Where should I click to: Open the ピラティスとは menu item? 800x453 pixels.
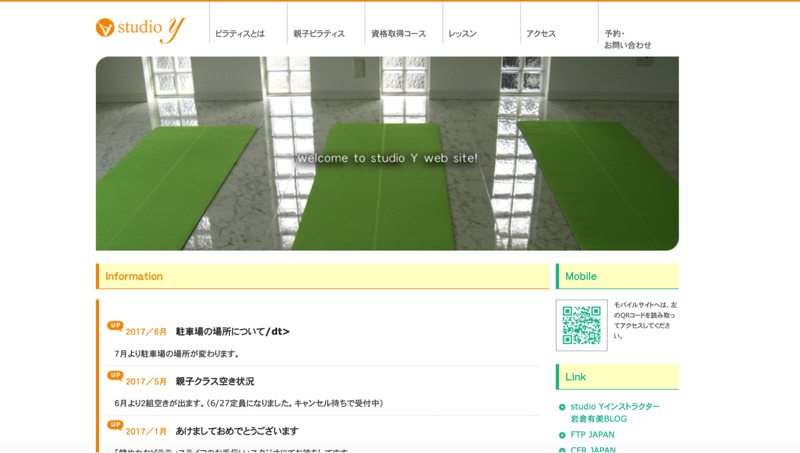tap(240, 34)
